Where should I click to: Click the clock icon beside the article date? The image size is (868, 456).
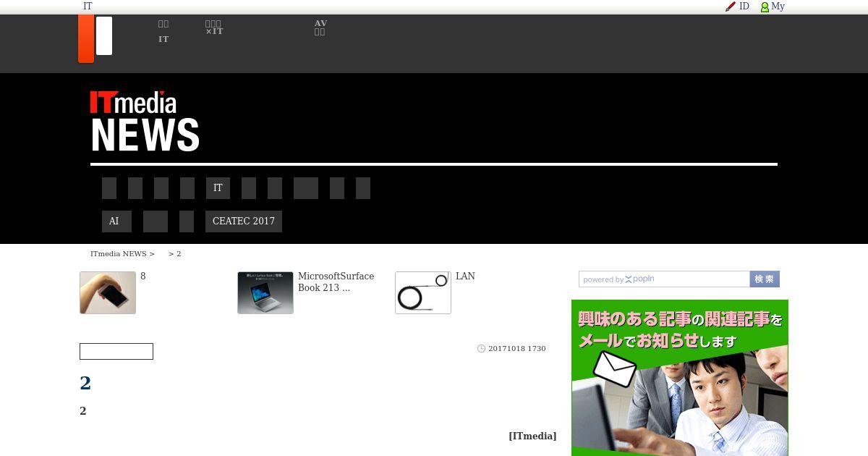pyautogui.click(x=482, y=349)
